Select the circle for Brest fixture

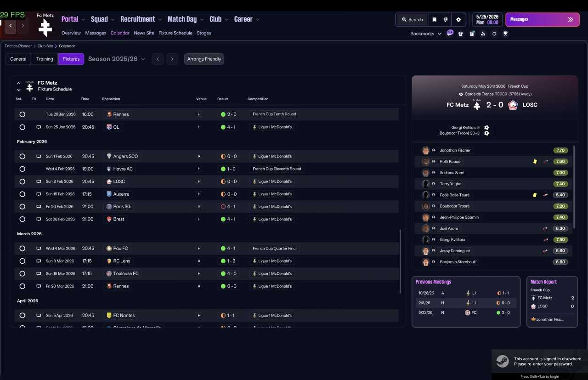22,219
